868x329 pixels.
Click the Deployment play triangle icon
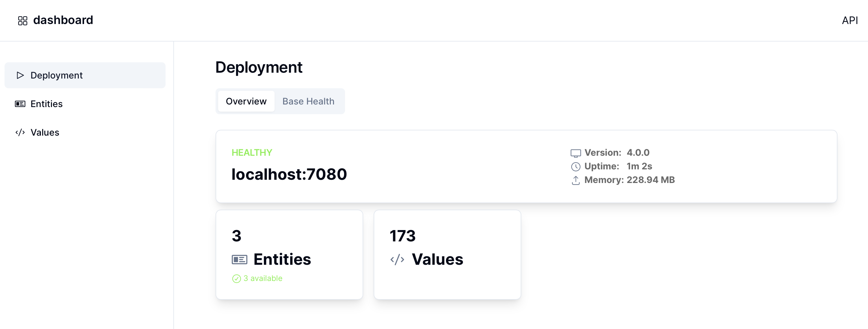20,75
